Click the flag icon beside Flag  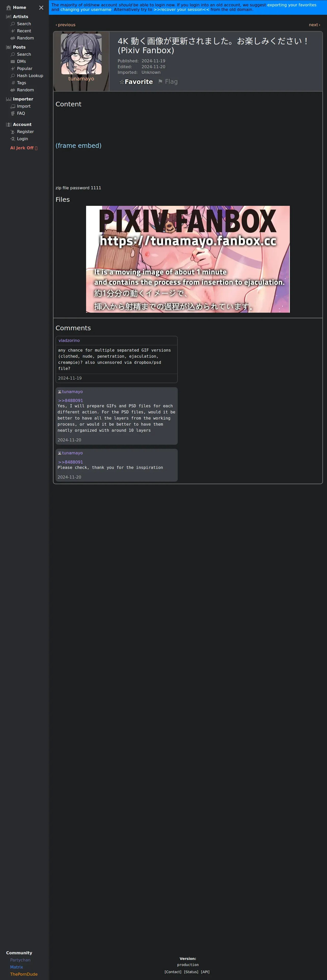(160, 81)
